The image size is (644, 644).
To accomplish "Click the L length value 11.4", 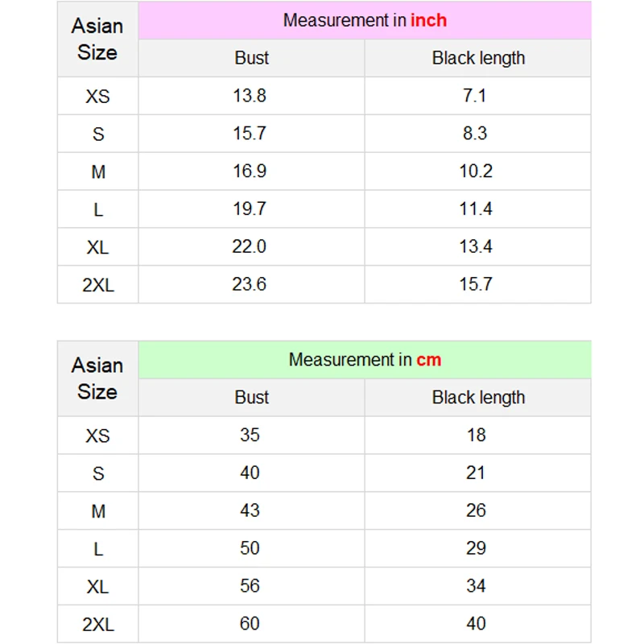I will (476, 209).
